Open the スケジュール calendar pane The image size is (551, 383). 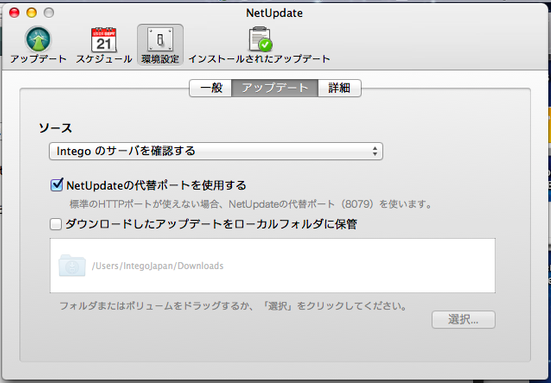(x=104, y=45)
